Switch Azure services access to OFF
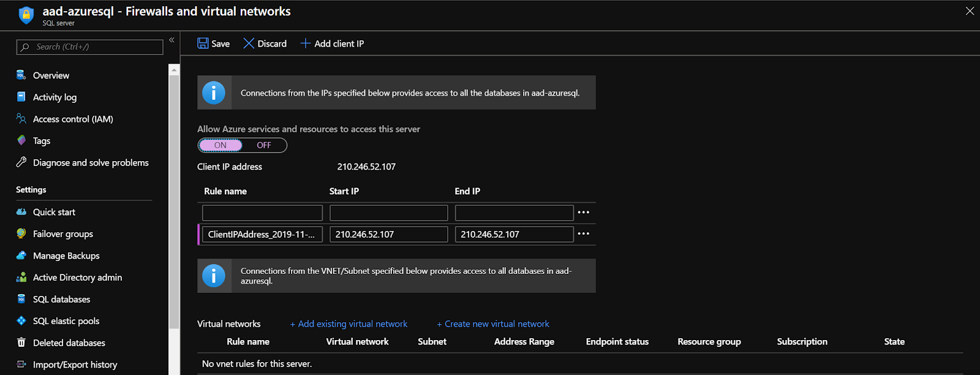 coord(264,145)
